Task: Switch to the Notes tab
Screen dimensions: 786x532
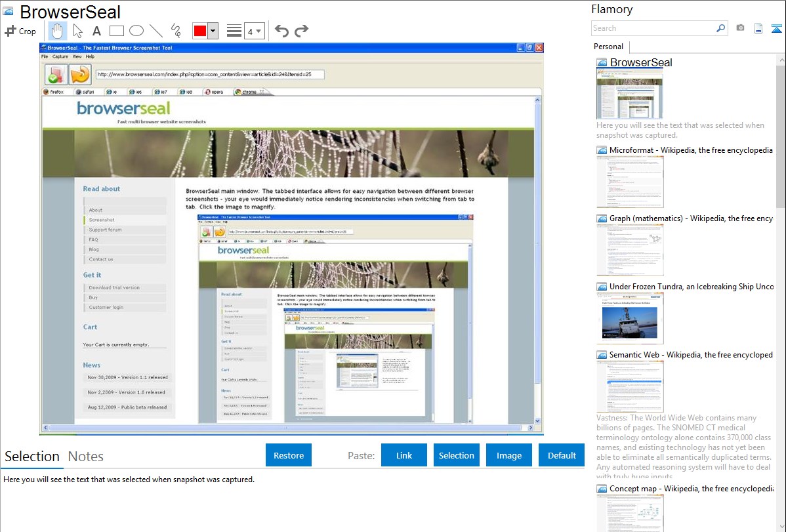Action: click(86, 457)
